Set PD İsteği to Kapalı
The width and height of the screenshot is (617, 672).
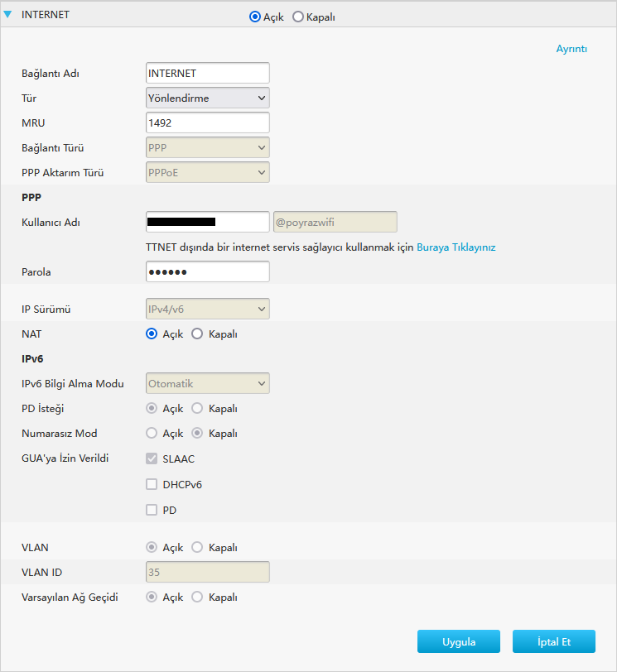197,409
